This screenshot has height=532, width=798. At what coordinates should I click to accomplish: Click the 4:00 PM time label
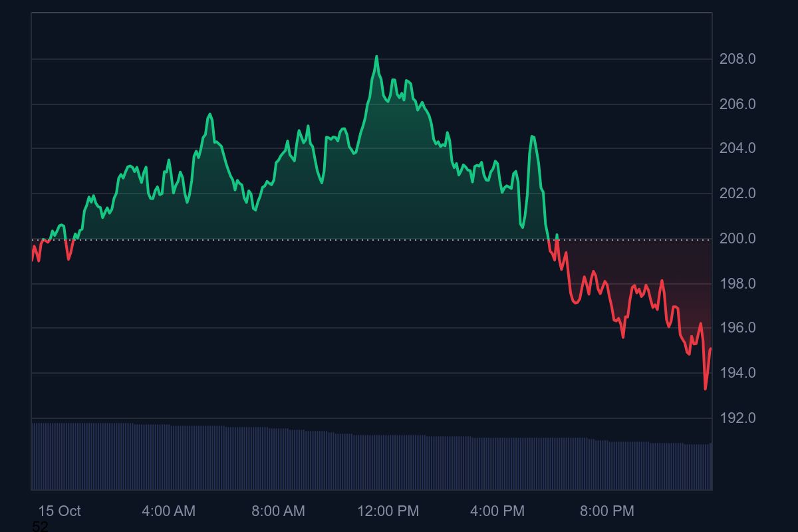(497, 511)
